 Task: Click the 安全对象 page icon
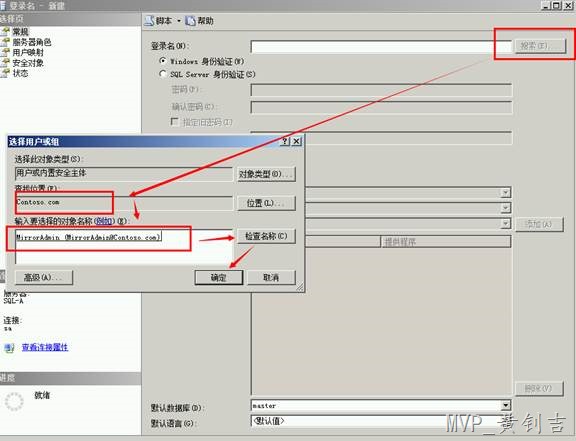tap(5, 63)
